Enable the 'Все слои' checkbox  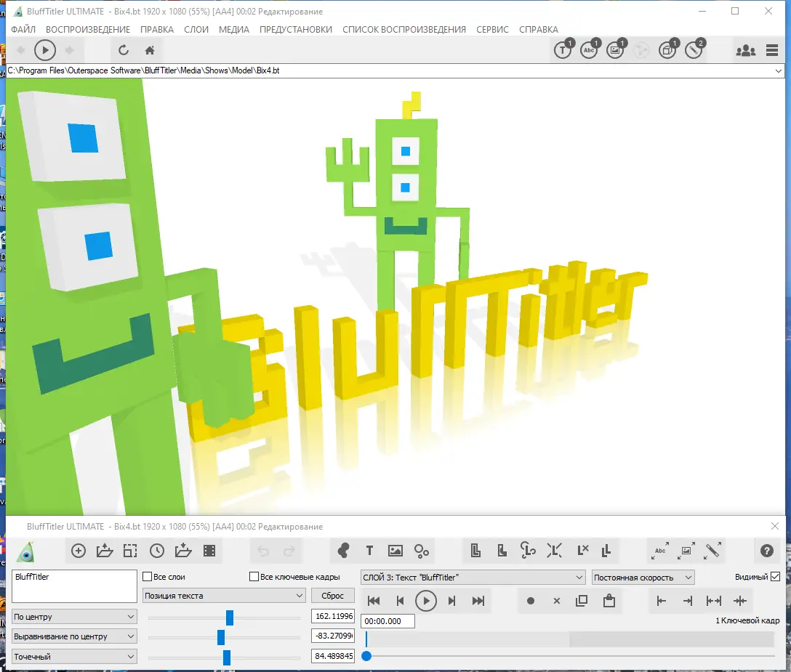(148, 577)
